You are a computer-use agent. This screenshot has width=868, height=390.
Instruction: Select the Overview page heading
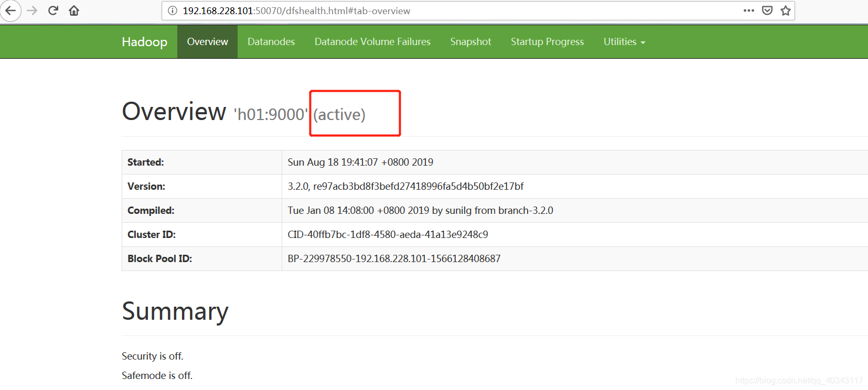click(x=174, y=112)
